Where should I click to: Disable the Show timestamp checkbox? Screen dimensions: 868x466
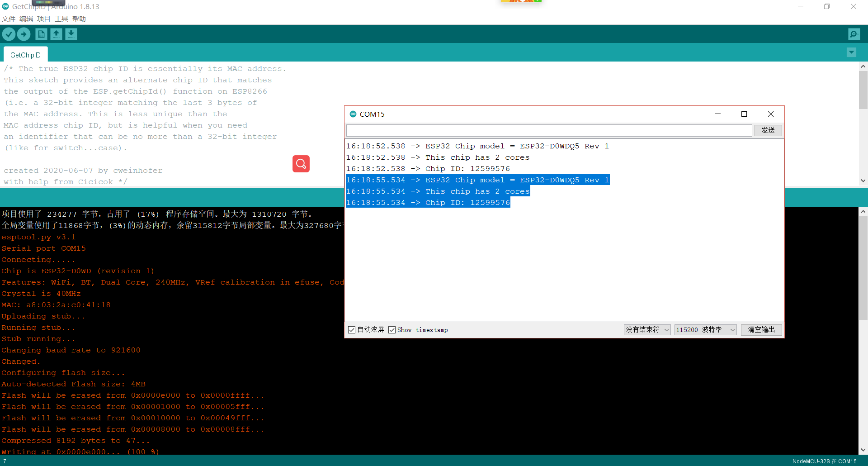tap(392, 330)
